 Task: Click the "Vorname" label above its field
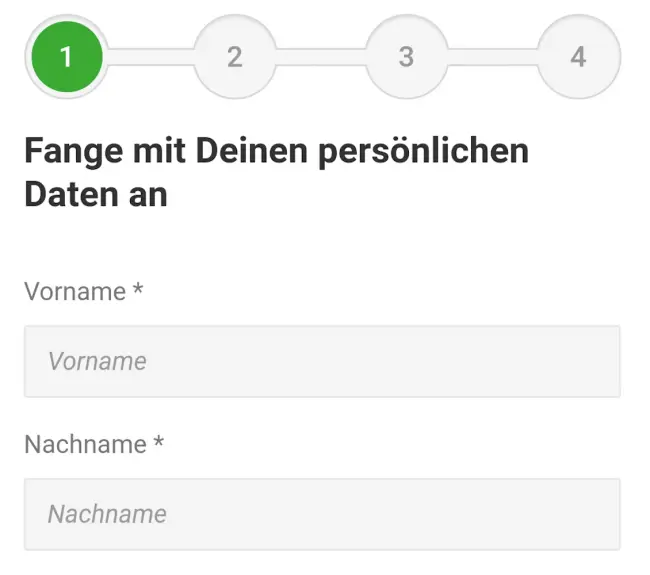pyautogui.click(x=75, y=292)
